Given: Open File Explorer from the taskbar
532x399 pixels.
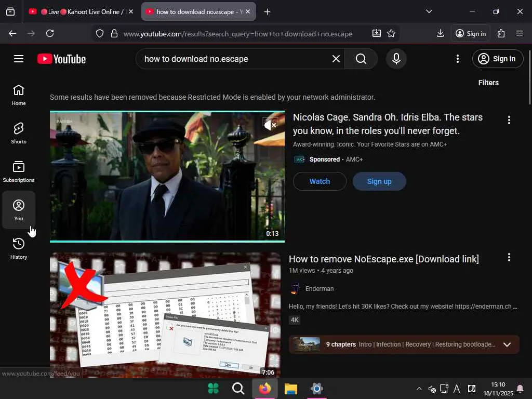Looking at the screenshot, I should (290, 389).
